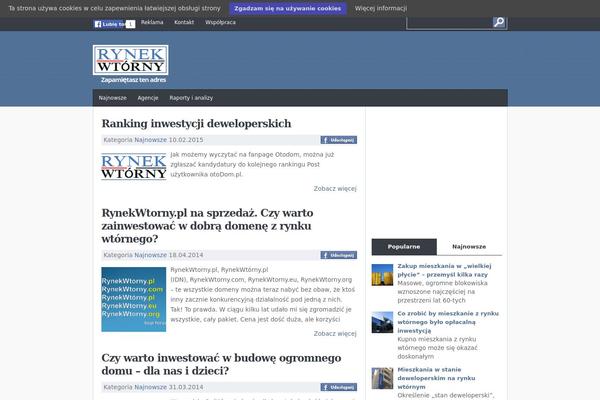The height and width of the screenshot is (400, 600).
Task: Click the thumbnail beside 'Zakup mieszkania' item
Action: [382, 275]
